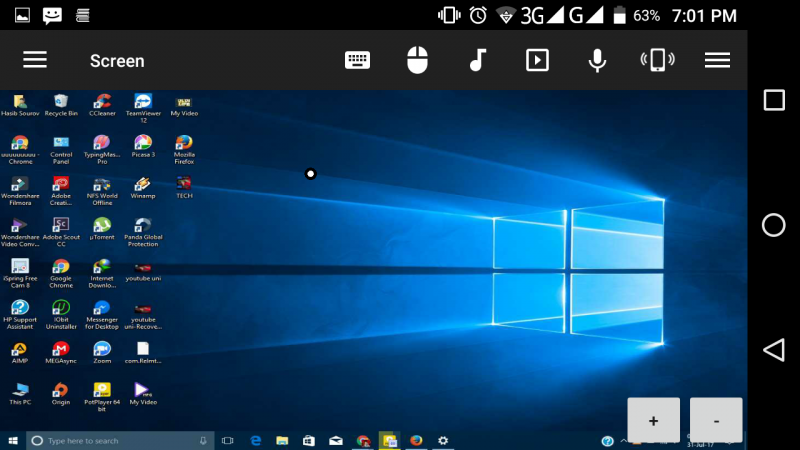Image resolution: width=800 pixels, height=450 pixels.
Task: Click the Zoom desktop shortcut
Action: pyautogui.click(x=101, y=350)
